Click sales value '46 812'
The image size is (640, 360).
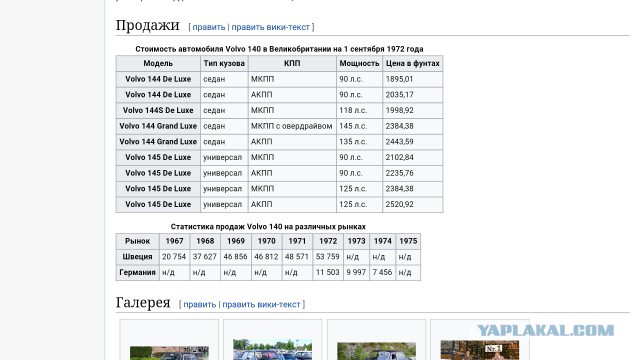(x=267, y=257)
